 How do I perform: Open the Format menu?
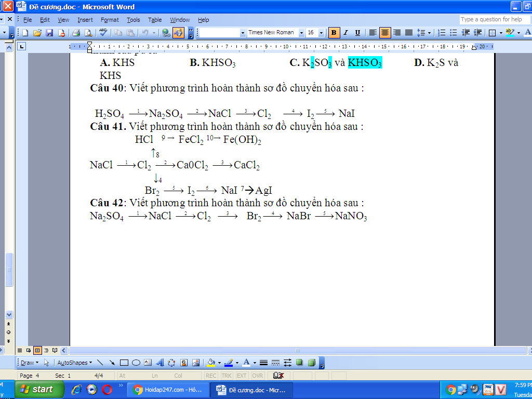[110, 20]
